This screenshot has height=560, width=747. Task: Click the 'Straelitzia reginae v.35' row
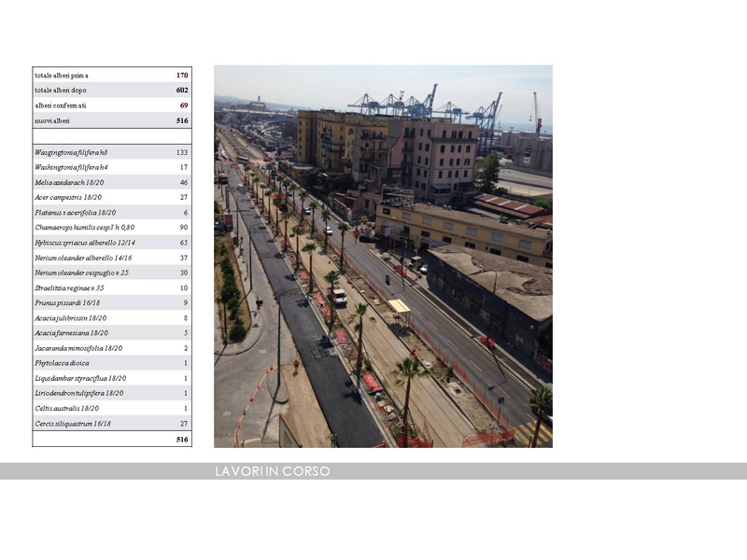pyautogui.click(x=112, y=287)
